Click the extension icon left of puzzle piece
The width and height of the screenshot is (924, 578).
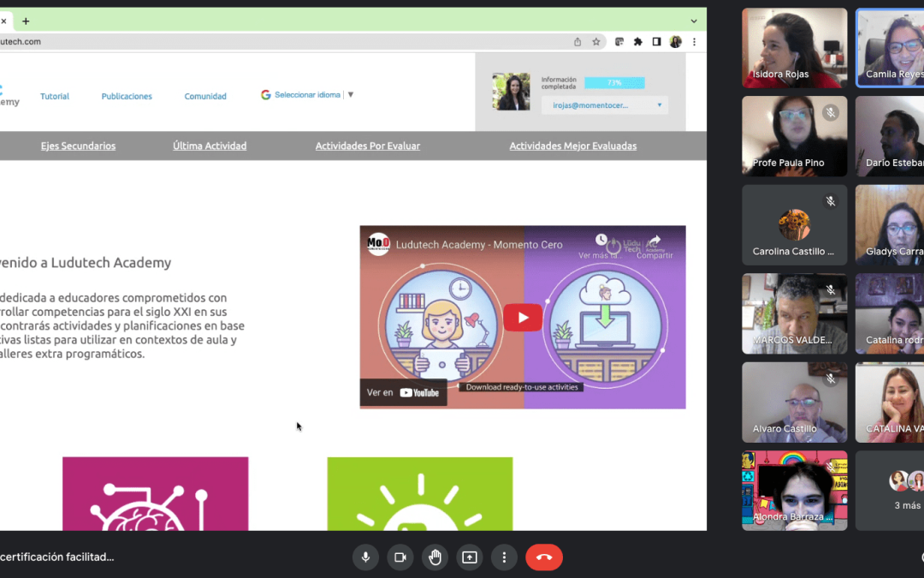(x=619, y=42)
